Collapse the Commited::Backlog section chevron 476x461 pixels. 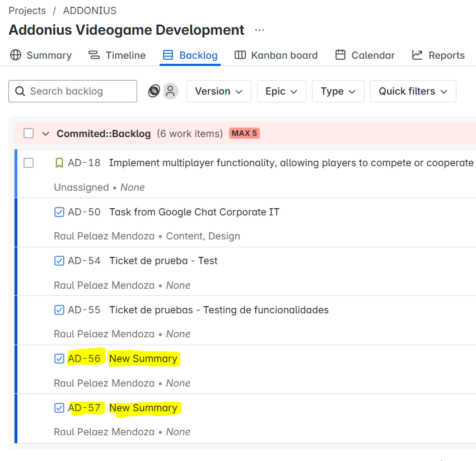coord(46,134)
